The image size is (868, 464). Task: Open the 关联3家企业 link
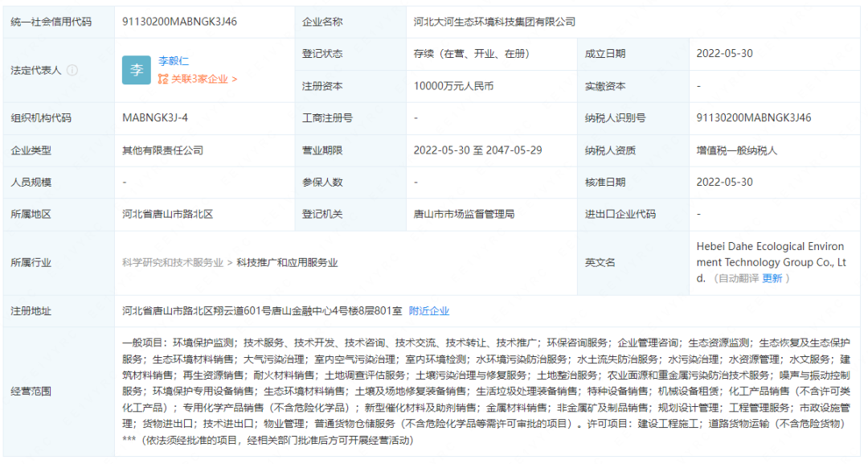(198, 79)
